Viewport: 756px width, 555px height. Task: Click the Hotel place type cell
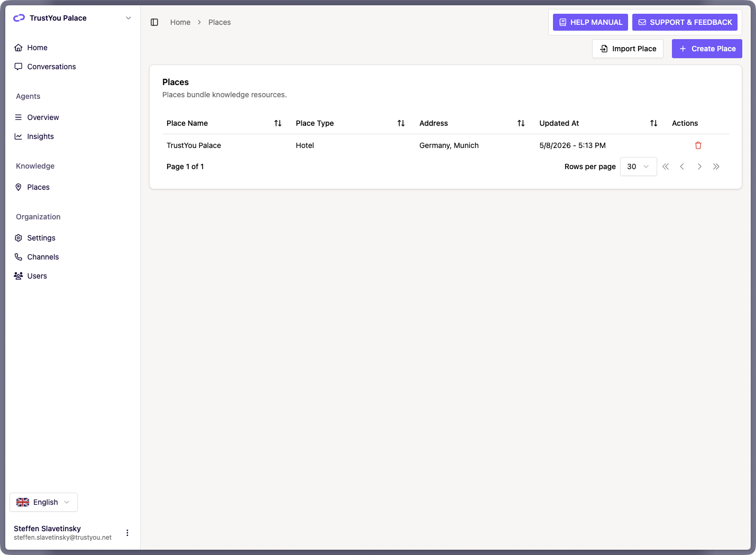pyautogui.click(x=305, y=145)
